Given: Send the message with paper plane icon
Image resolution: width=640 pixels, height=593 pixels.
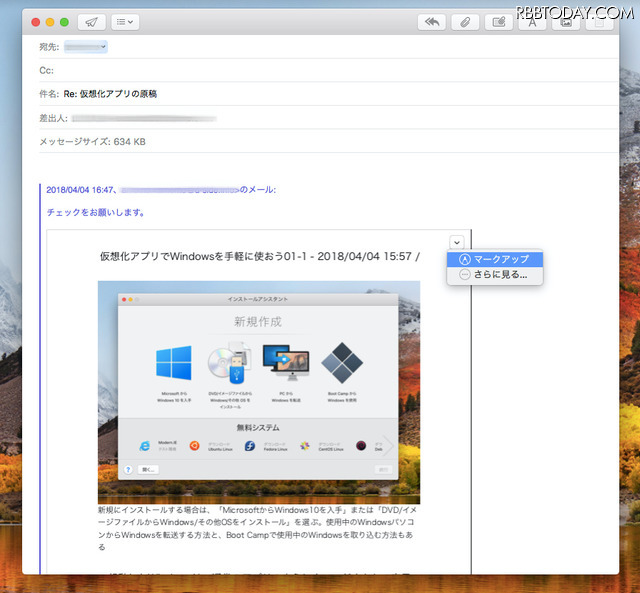Looking at the screenshot, I should (x=92, y=22).
